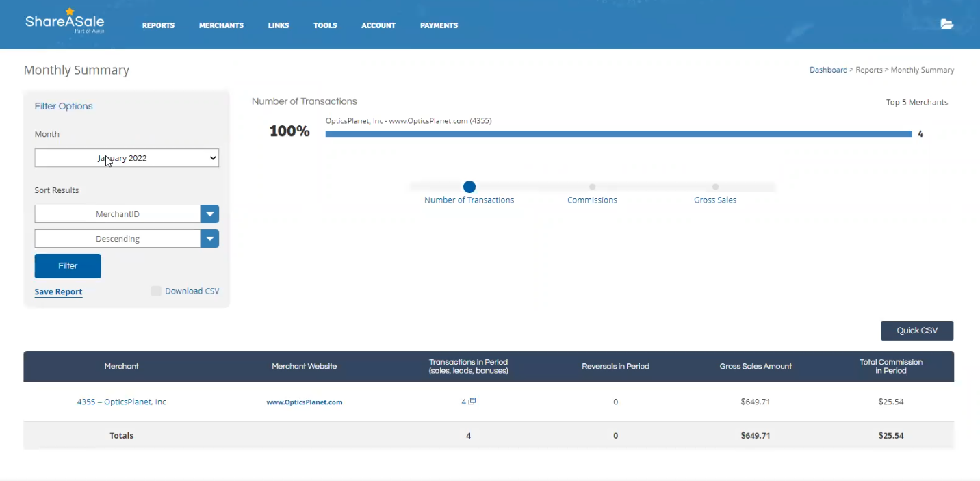The image size is (980, 481).
Task: Open the 4355 – OpticsPlanet, Inc merchant link
Action: [121, 402]
